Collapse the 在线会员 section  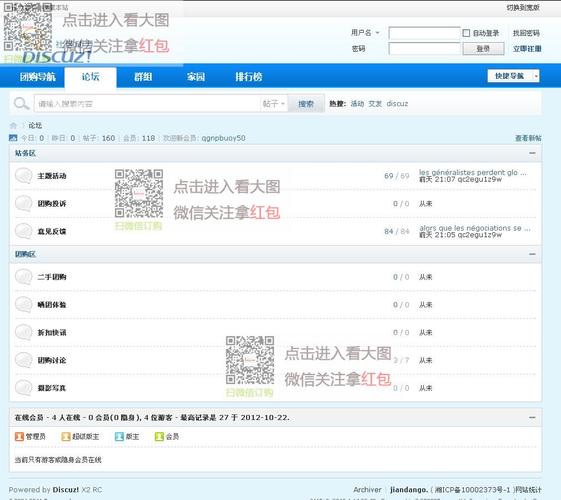pos(532,417)
